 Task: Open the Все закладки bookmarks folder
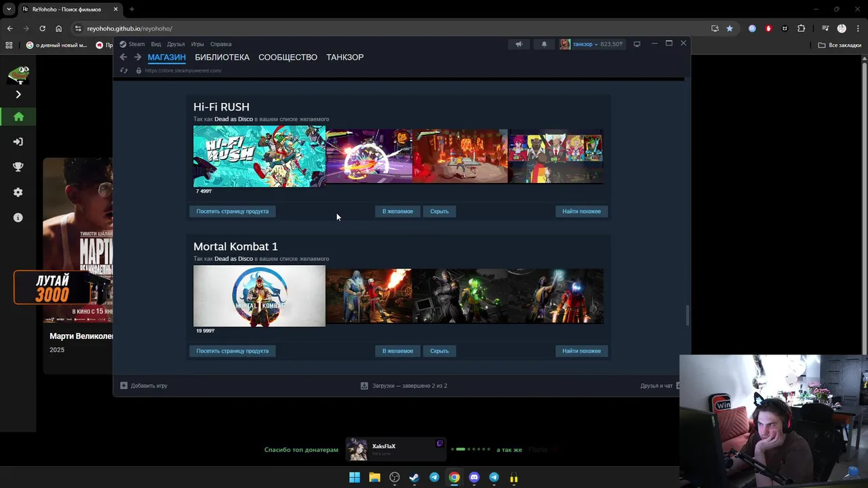tap(840, 45)
